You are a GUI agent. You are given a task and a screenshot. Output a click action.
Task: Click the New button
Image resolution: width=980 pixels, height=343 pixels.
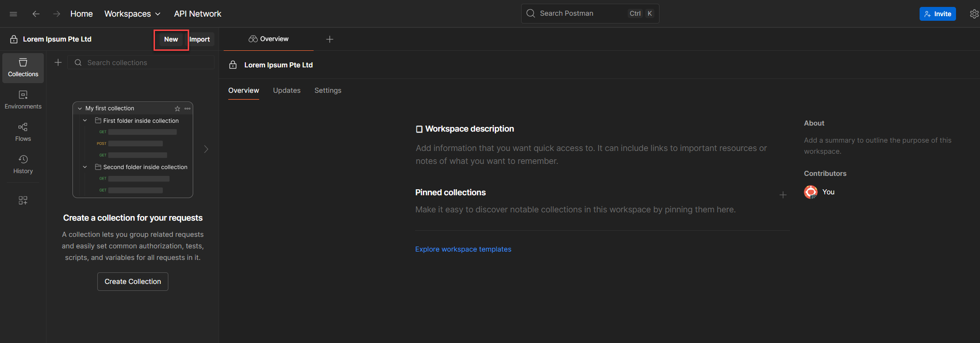pos(171,39)
